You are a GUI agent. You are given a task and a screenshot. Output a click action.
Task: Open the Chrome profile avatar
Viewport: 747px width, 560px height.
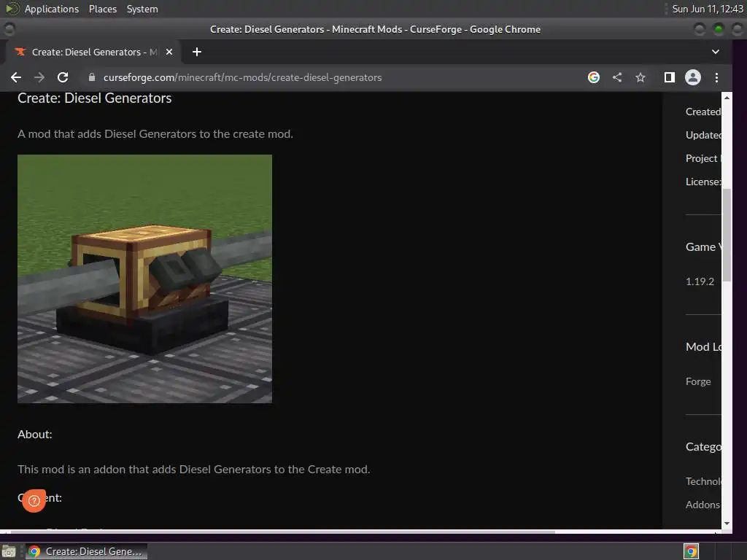[693, 77]
